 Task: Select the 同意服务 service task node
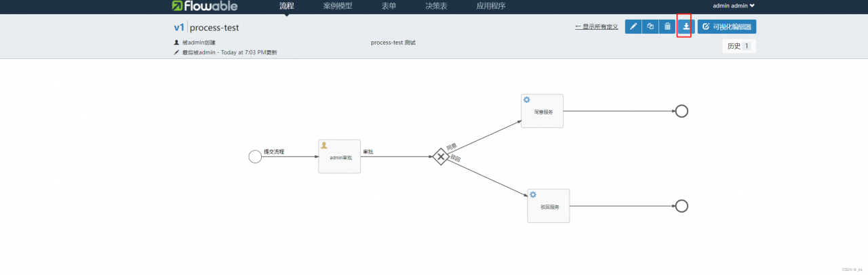(x=542, y=111)
